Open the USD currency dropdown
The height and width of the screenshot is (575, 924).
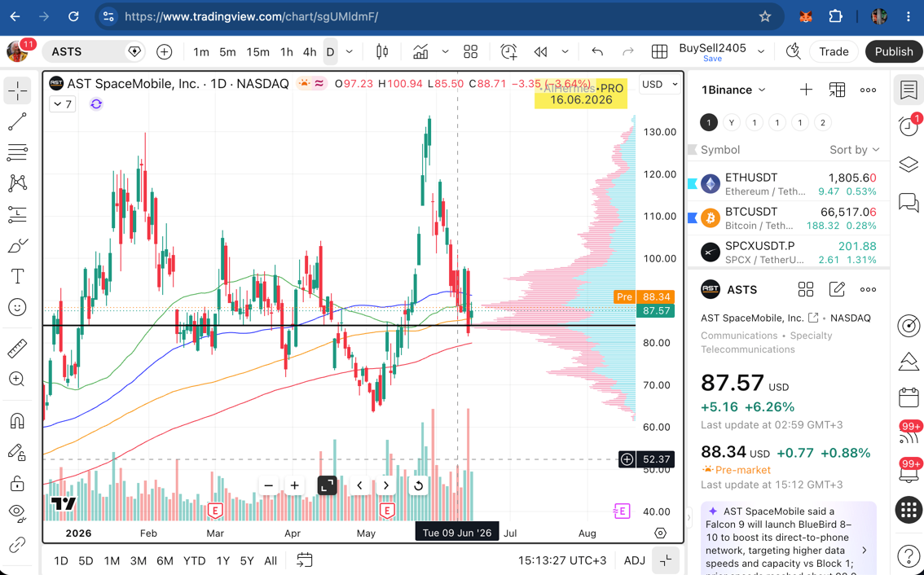[x=659, y=84]
